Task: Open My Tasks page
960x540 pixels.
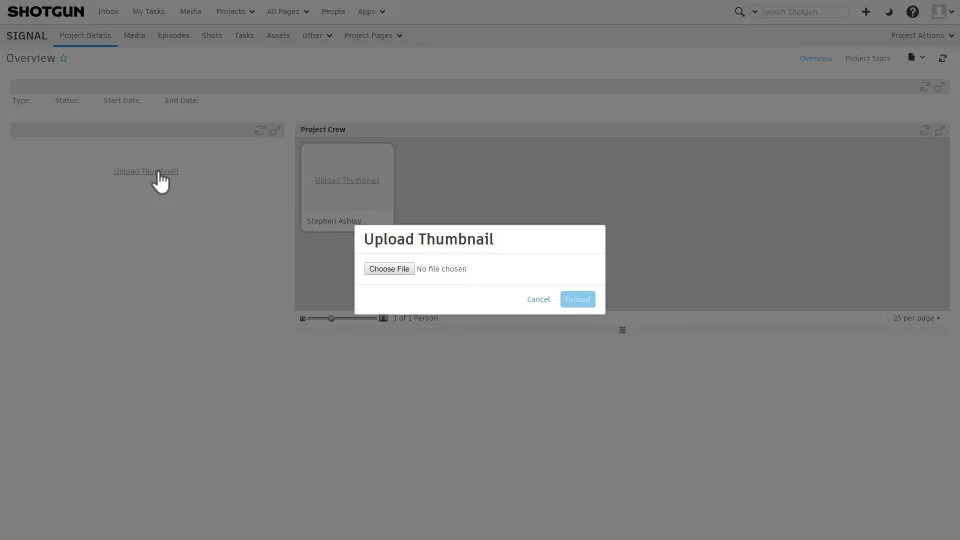Action: (149, 12)
